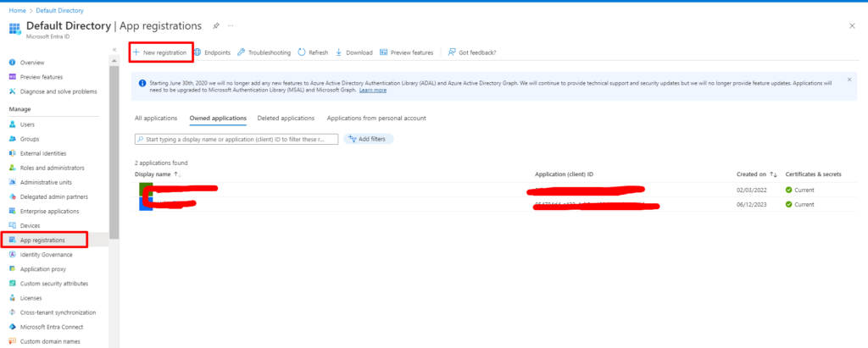Click the sidebar scroll up arrow
The width and height of the screenshot is (868, 348).
coord(114,60)
